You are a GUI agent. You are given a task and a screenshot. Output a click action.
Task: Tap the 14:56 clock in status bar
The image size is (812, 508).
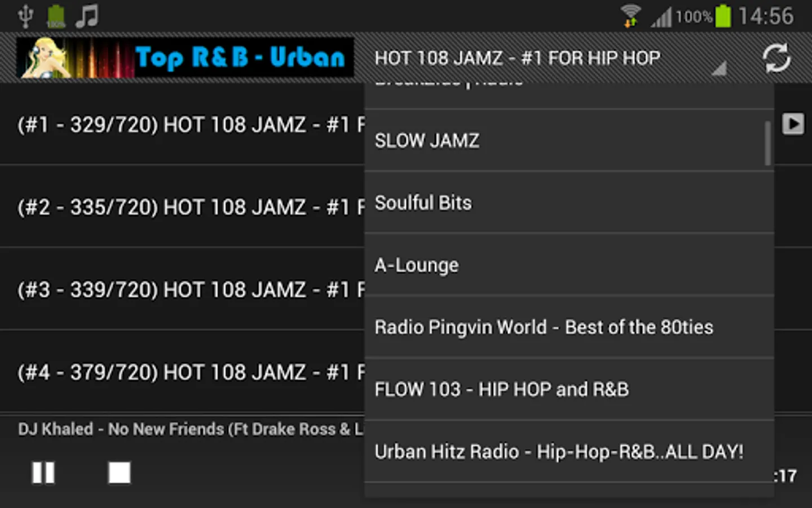pyautogui.click(x=766, y=16)
